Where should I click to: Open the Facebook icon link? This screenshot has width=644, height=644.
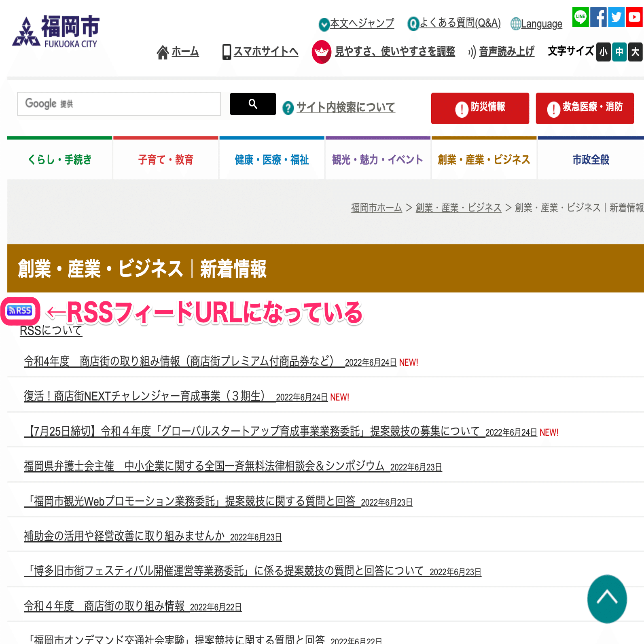click(x=598, y=17)
